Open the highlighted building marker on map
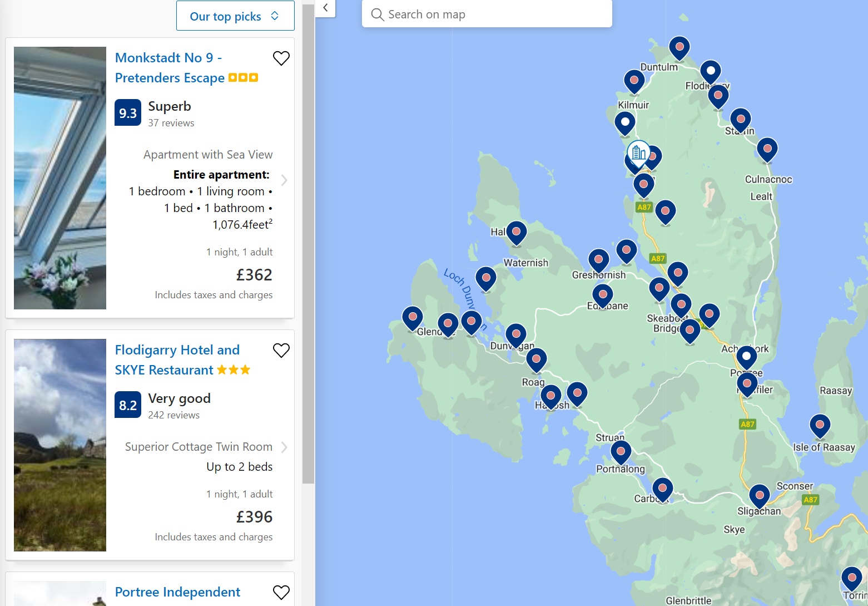Image resolution: width=868 pixels, height=606 pixels. coord(639,152)
